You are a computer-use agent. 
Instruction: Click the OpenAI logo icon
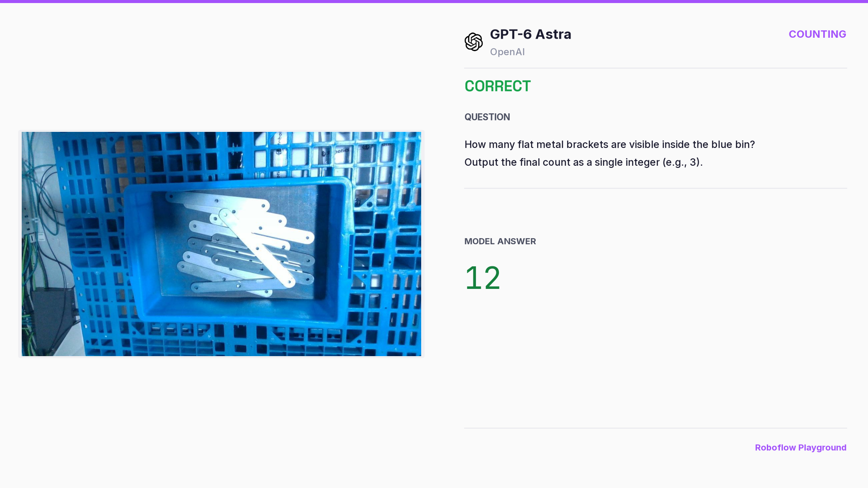pyautogui.click(x=473, y=42)
